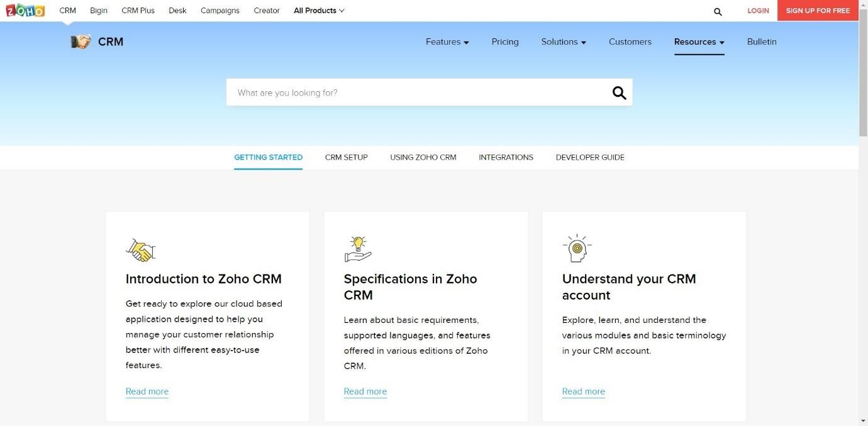Open Desk from top product bar

click(x=177, y=11)
